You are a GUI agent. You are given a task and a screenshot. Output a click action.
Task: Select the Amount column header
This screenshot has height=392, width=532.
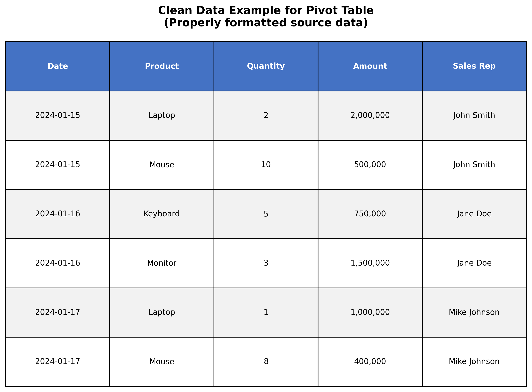point(370,66)
